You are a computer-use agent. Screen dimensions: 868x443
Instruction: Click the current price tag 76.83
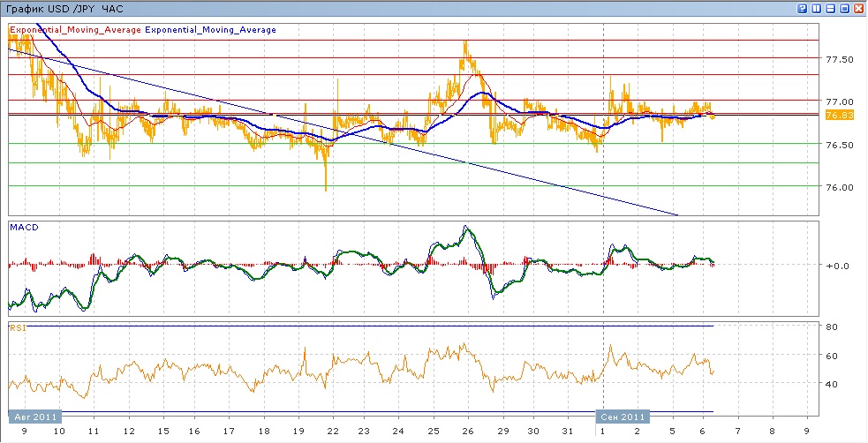click(x=837, y=116)
